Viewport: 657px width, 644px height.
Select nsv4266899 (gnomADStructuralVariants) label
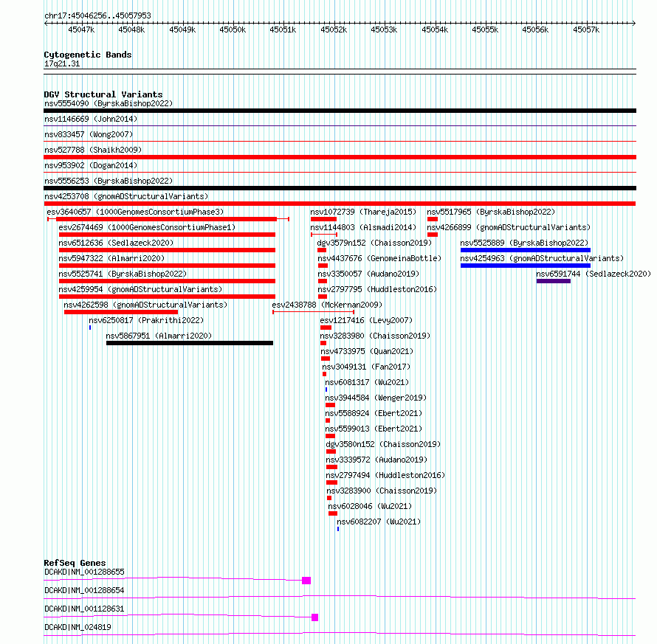point(509,227)
